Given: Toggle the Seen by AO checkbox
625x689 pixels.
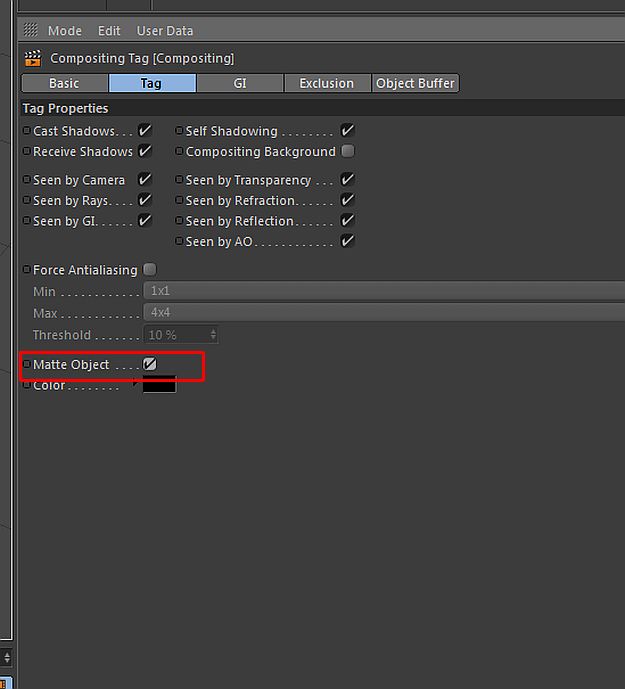Looking at the screenshot, I should coord(347,241).
